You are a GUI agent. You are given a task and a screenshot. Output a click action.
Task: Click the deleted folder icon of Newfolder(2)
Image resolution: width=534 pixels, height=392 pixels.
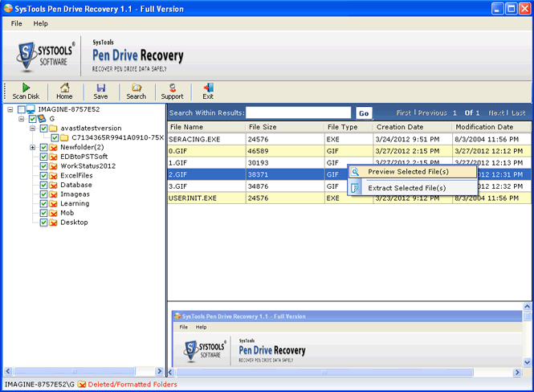point(53,148)
